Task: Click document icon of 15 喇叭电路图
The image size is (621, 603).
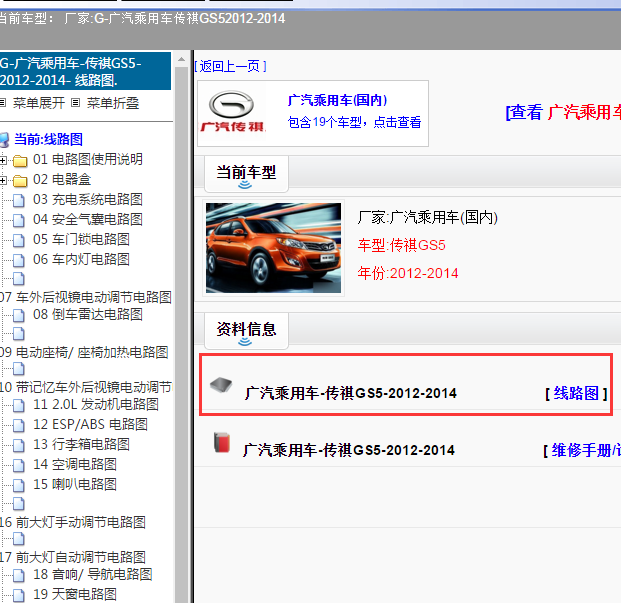Action: pyautogui.click(x=19, y=485)
